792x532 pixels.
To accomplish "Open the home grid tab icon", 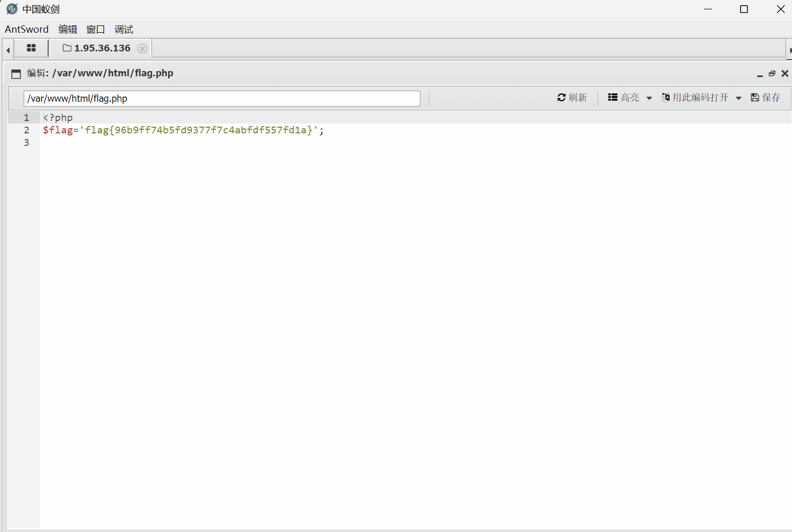I will pos(31,48).
